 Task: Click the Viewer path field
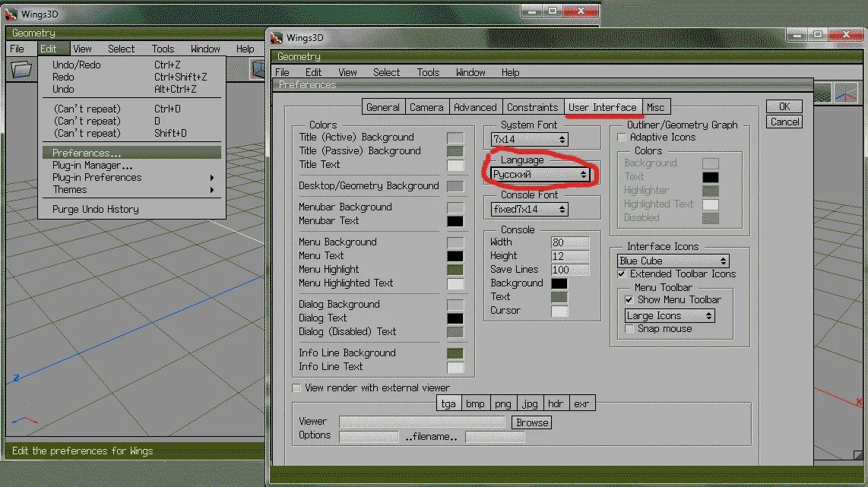(x=423, y=422)
